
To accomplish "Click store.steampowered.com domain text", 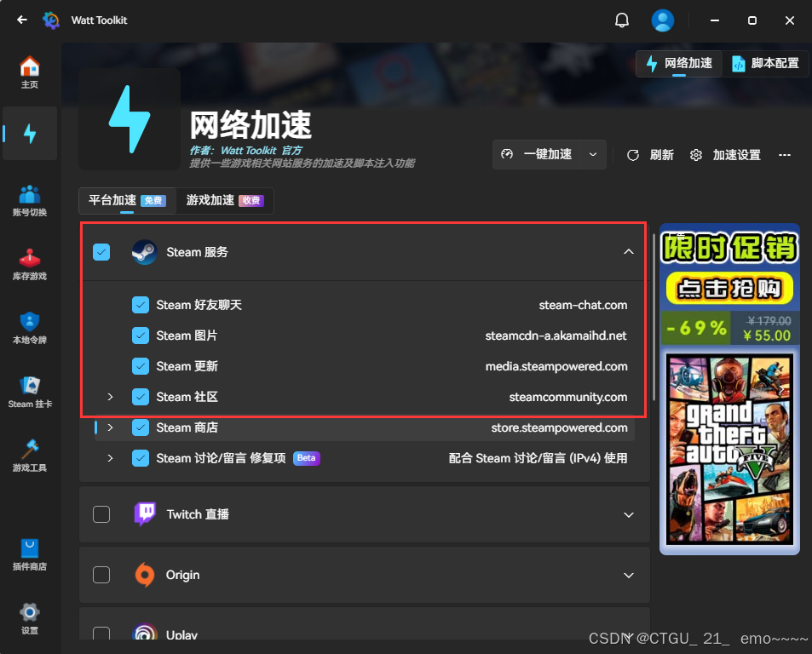I will [559, 427].
